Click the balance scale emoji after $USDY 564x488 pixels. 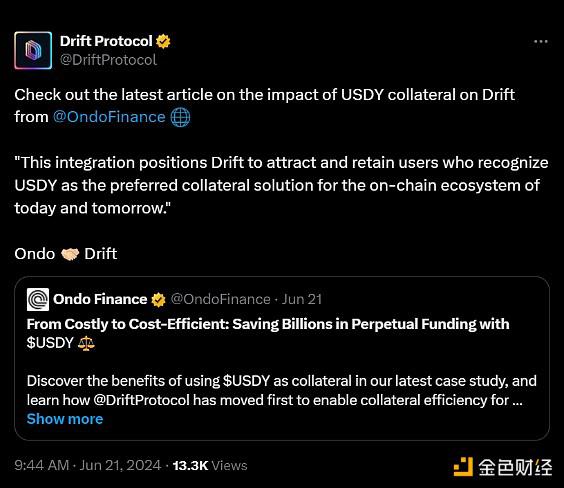pos(86,343)
